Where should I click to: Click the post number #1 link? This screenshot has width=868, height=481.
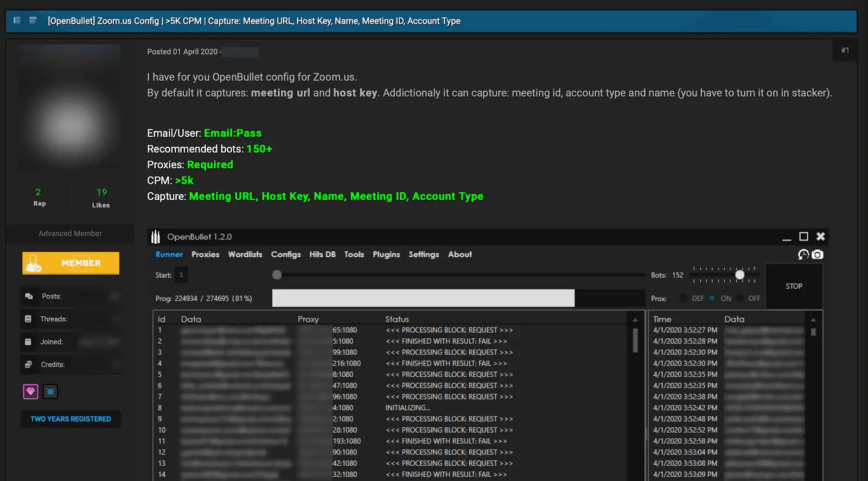(x=845, y=50)
